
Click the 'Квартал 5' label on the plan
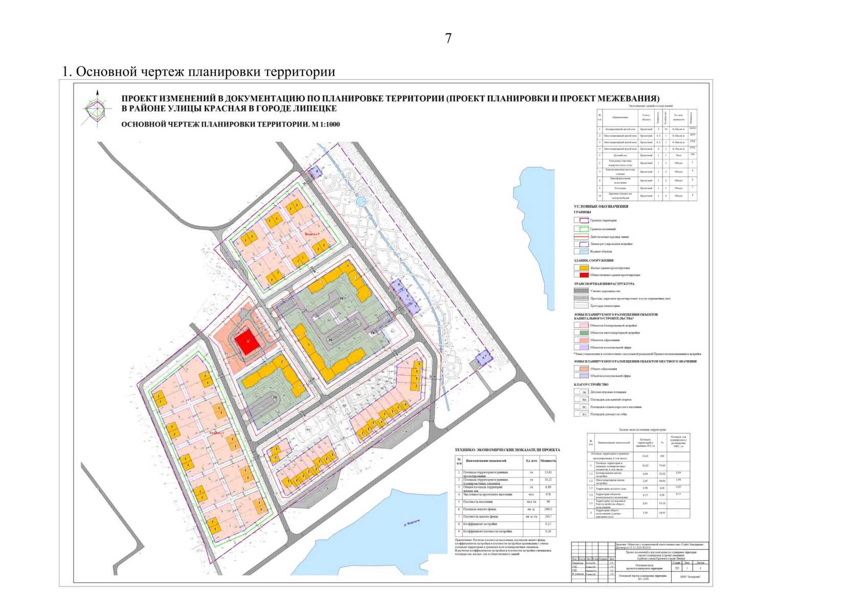(x=312, y=233)
